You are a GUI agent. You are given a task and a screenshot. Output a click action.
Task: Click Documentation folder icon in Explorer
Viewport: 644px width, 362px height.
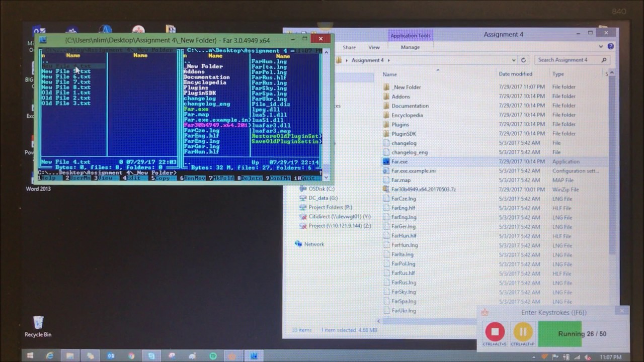386,106
